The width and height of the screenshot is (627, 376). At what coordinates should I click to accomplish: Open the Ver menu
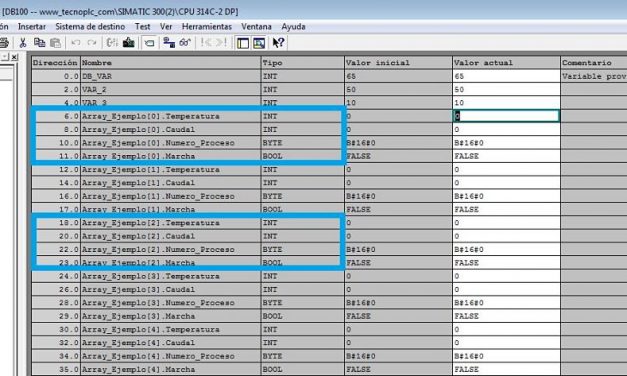coord(166,27)
